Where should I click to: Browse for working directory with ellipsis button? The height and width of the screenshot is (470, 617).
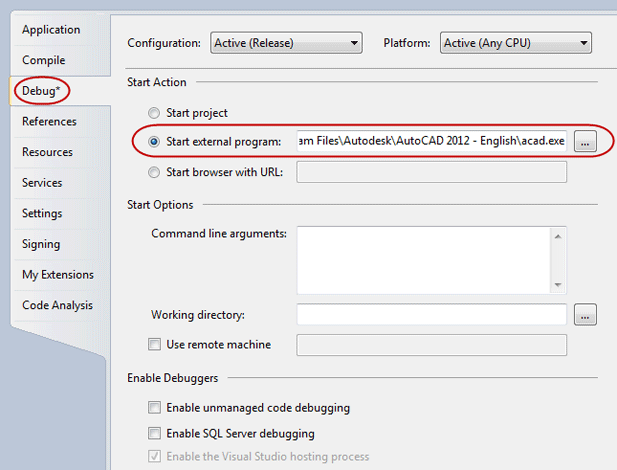click(x=585, y=315)
